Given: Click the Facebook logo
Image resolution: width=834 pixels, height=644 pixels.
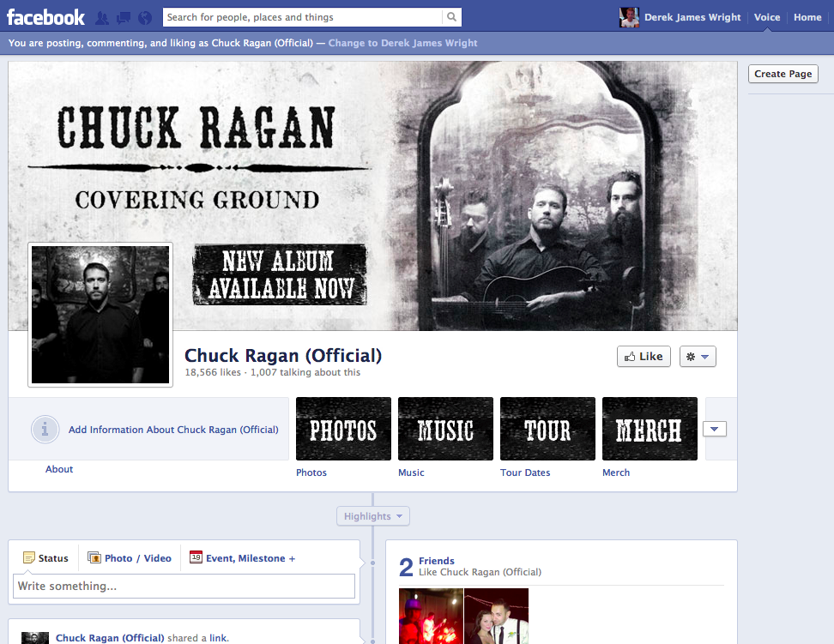Looking at the screenshot, I should [45, 17].
